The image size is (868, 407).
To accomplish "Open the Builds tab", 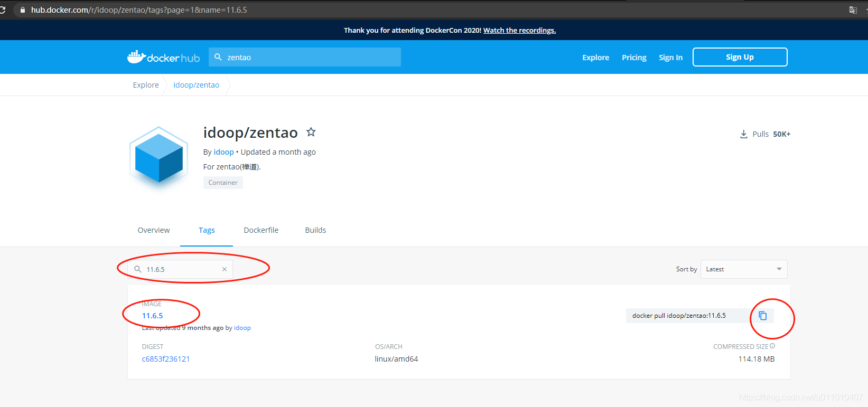I will tap(315, 230).
